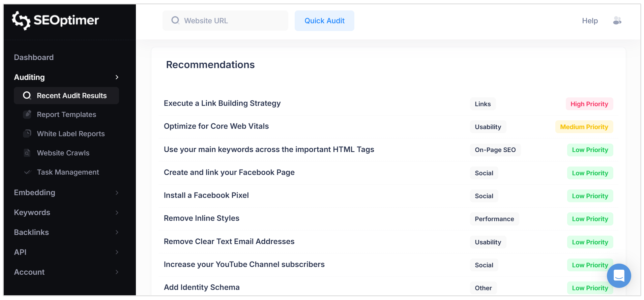Open the Embedding menu item
The height and width of the screenshot is (300, 644).
[34, 192]
